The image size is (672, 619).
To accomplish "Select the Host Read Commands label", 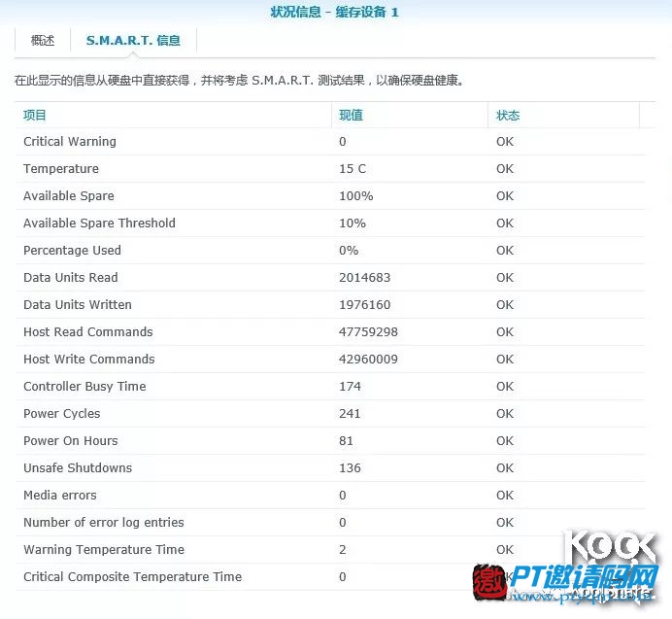I will 88,332.
